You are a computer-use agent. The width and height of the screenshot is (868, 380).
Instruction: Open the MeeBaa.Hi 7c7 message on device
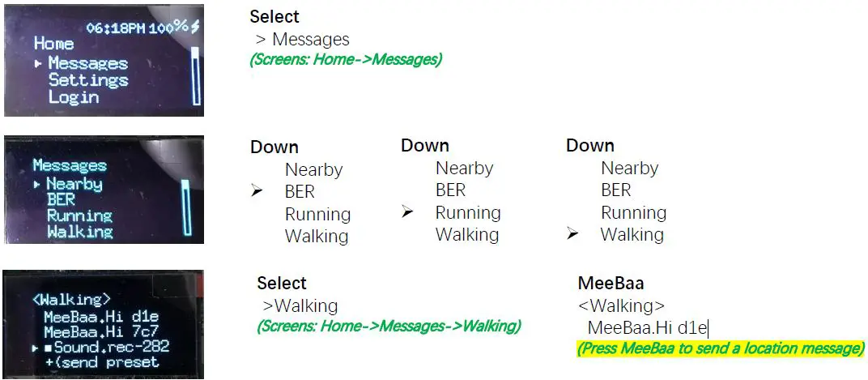click(x=100, y=332)
